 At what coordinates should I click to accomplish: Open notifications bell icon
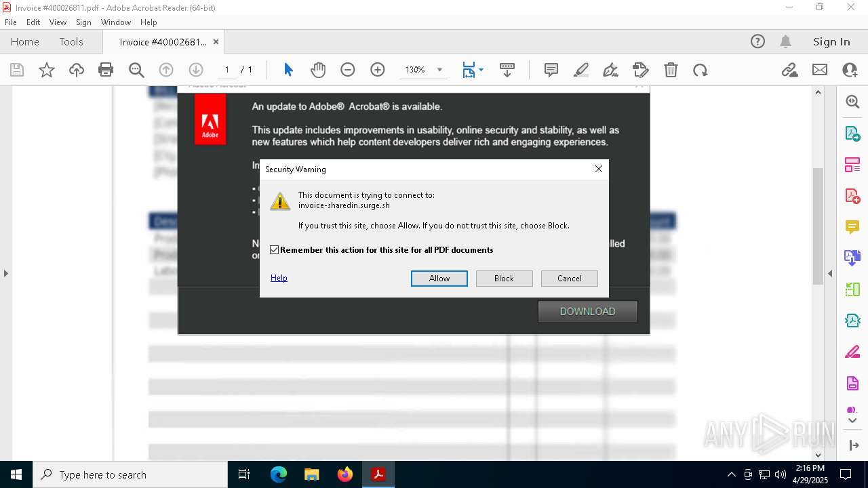click(786, 41)
